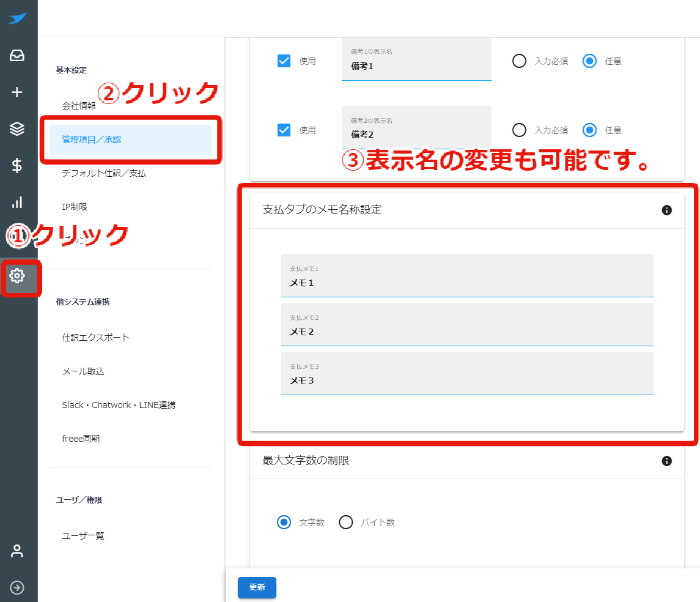This screenshot has width=700, height=602.
Task: Click the 他システム連携 section heading
Action: pos(83,302)
